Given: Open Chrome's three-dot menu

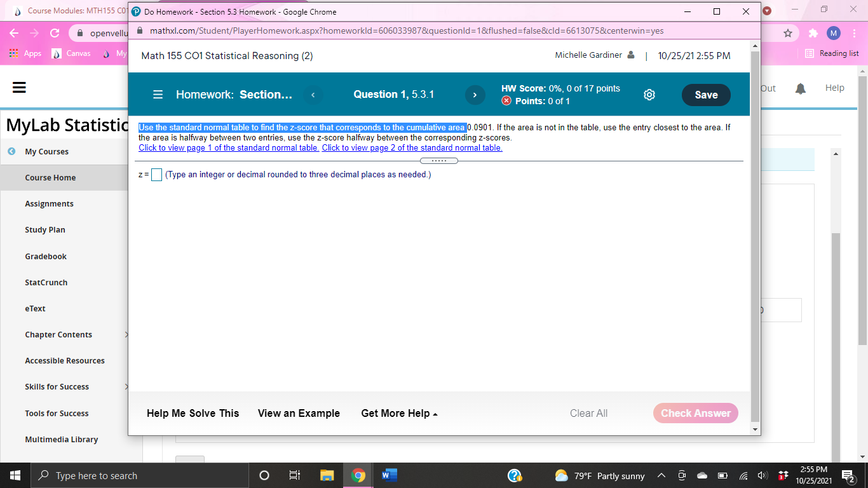Looking at the screenshot, I should click(855, 33).
